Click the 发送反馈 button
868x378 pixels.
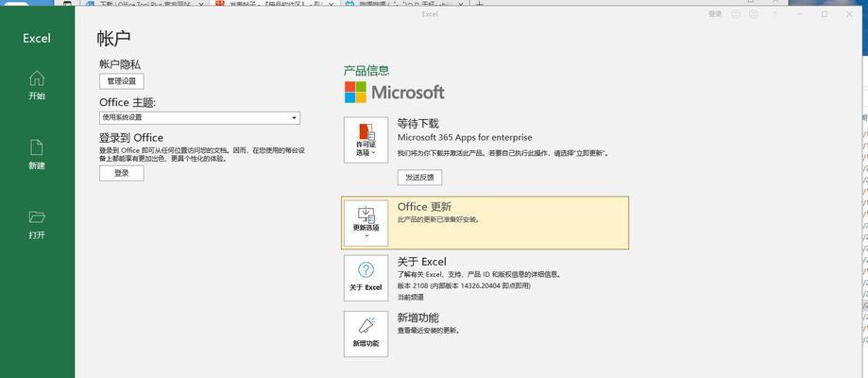(x=419, y=178)
